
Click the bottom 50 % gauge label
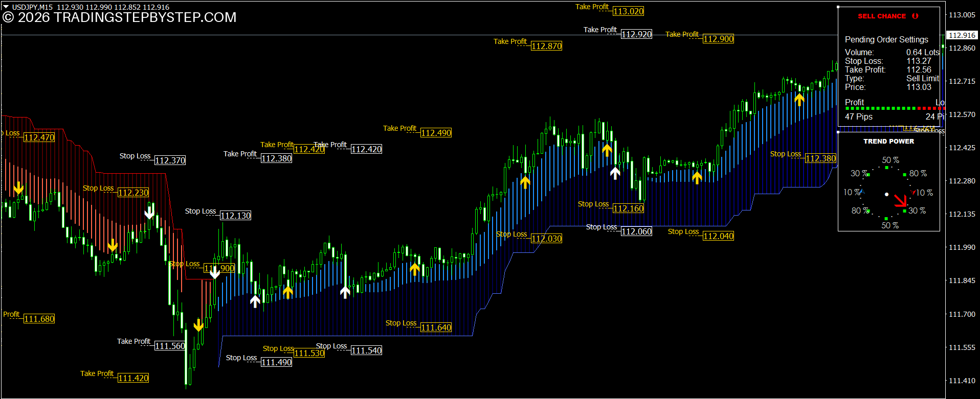[890, 225]
